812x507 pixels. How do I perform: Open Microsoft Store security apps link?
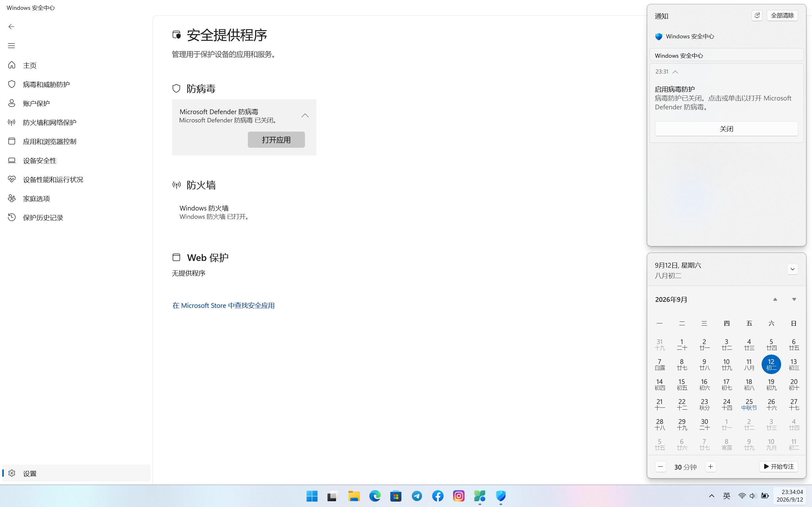coord(223,305)
